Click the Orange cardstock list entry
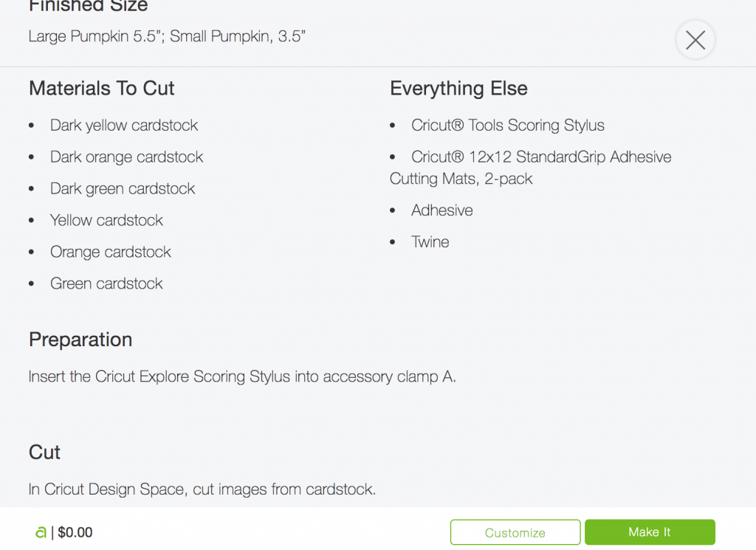The width and height of the screenshot is (756, 550). pyautogui.click(x=111, y=252)
